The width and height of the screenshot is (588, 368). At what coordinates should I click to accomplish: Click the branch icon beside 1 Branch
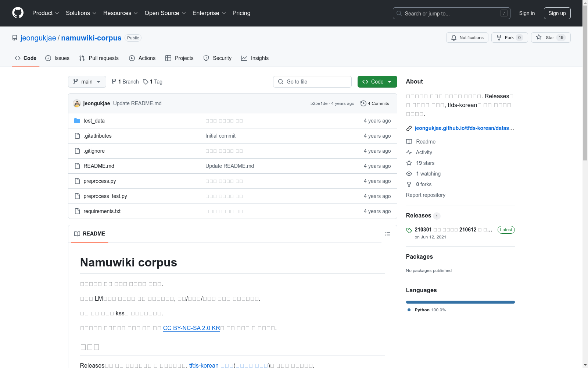pos(114,82)
